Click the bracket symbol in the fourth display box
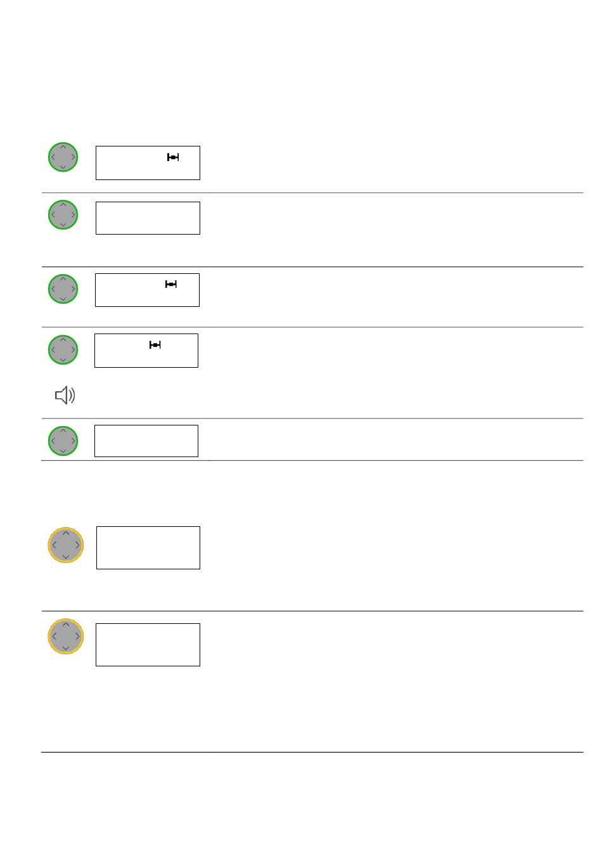Screen dimensions: 602x868 tap(155, 345)
